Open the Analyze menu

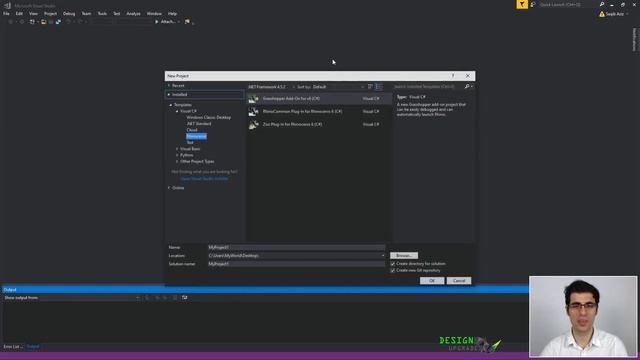pos(133,13)
